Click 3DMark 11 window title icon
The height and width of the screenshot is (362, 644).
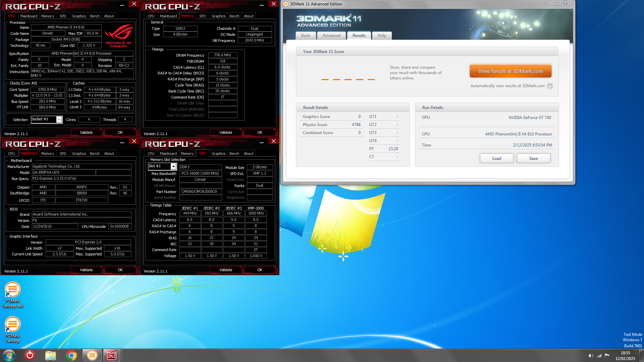pyautogui.click(x=286, y=4)
